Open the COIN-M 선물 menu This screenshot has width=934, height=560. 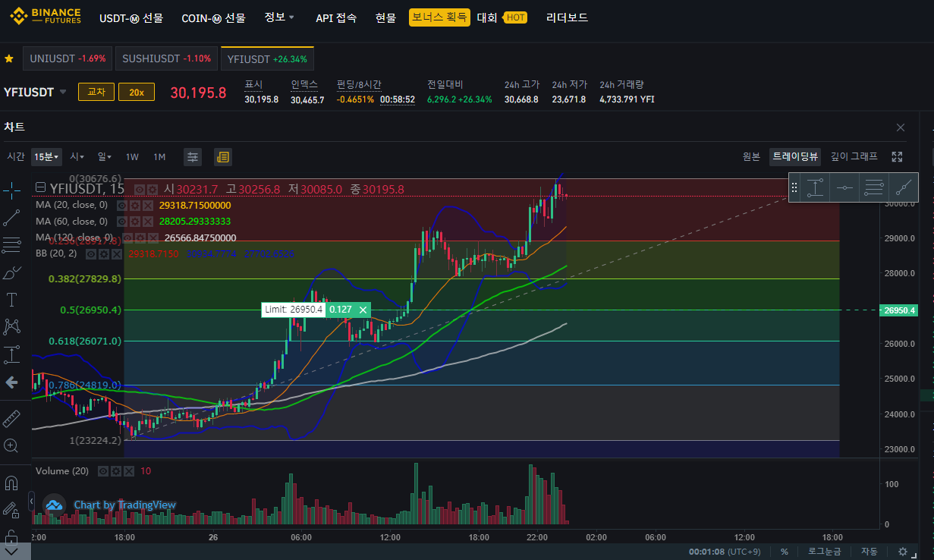(214, 17)
